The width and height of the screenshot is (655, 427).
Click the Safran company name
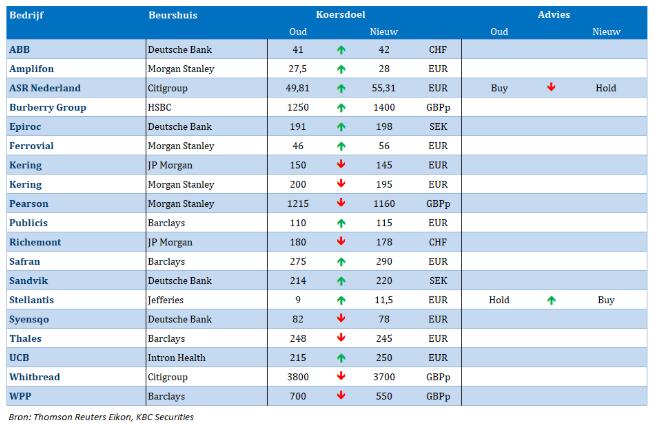coord(25,262)
